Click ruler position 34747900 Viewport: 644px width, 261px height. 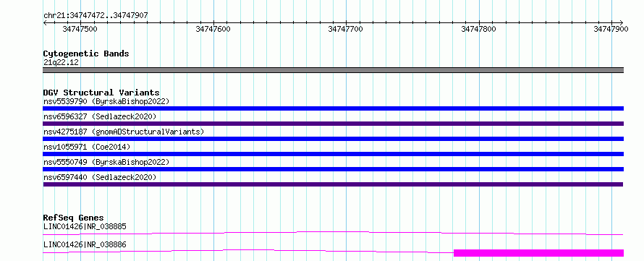tap(611, 29)
